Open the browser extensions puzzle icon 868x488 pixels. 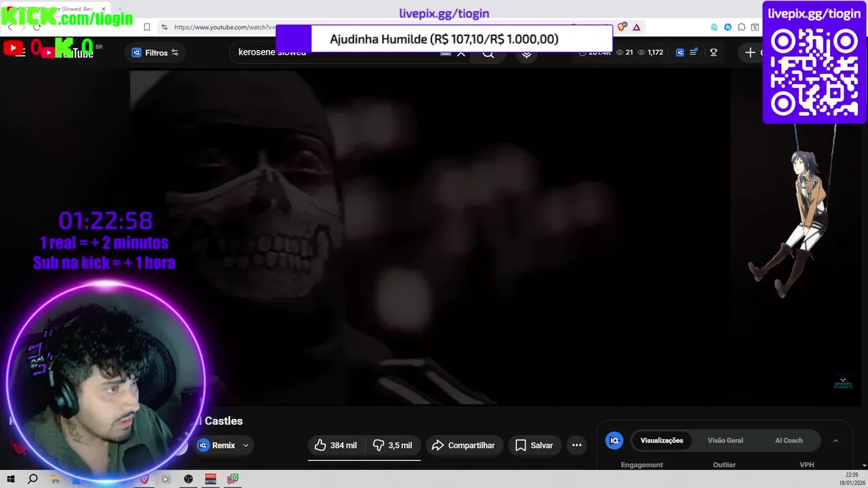click(x=741, y=27)
